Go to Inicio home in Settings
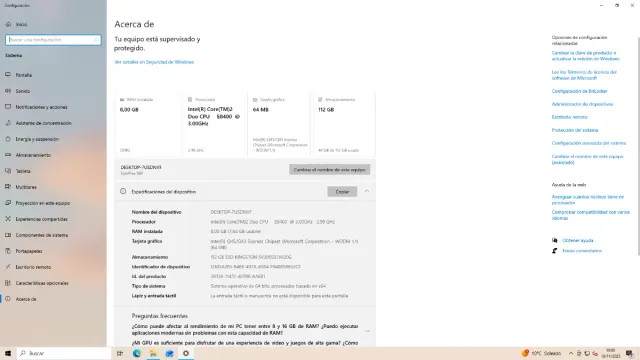 16,24
